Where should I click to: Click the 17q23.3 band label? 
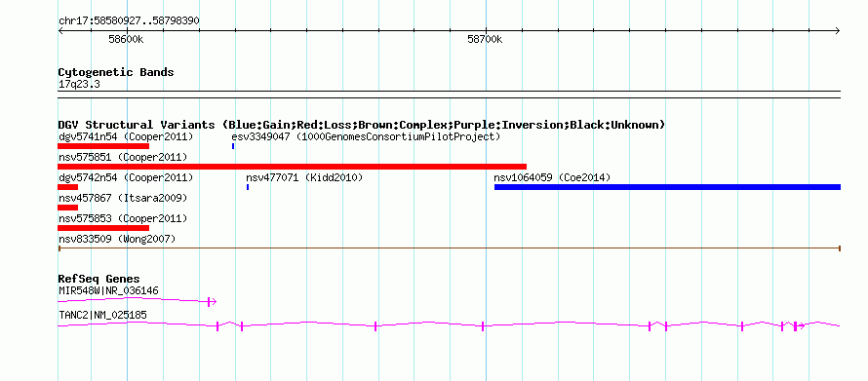click(x=79, y=85)
